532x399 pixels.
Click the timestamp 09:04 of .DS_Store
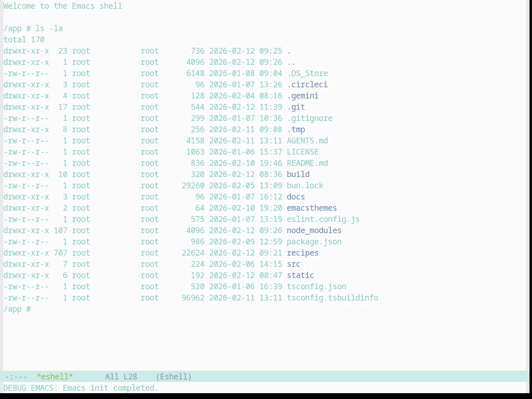(x=271, y=74)
